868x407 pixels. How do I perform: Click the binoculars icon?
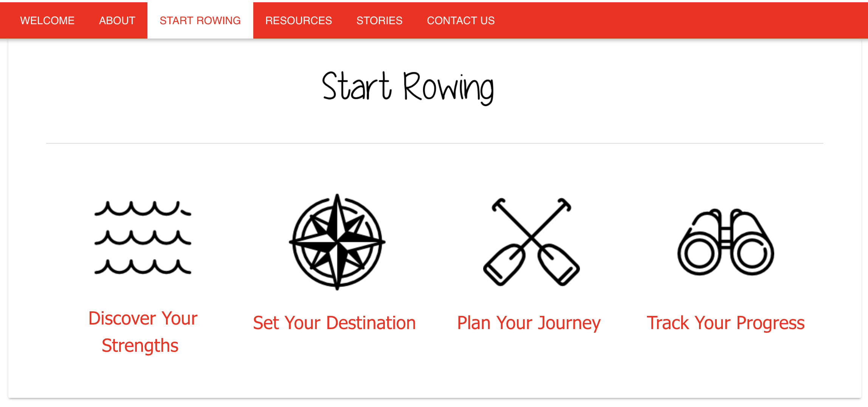pos(726,242)
